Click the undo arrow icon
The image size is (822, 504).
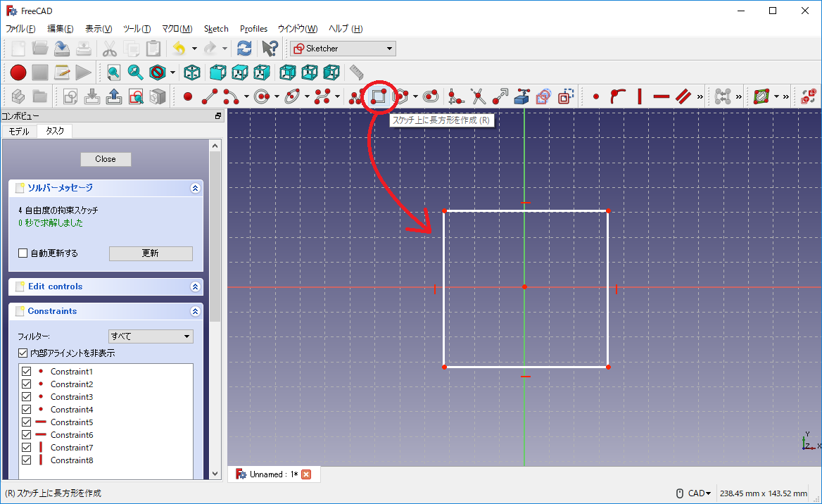pos(179,49)
